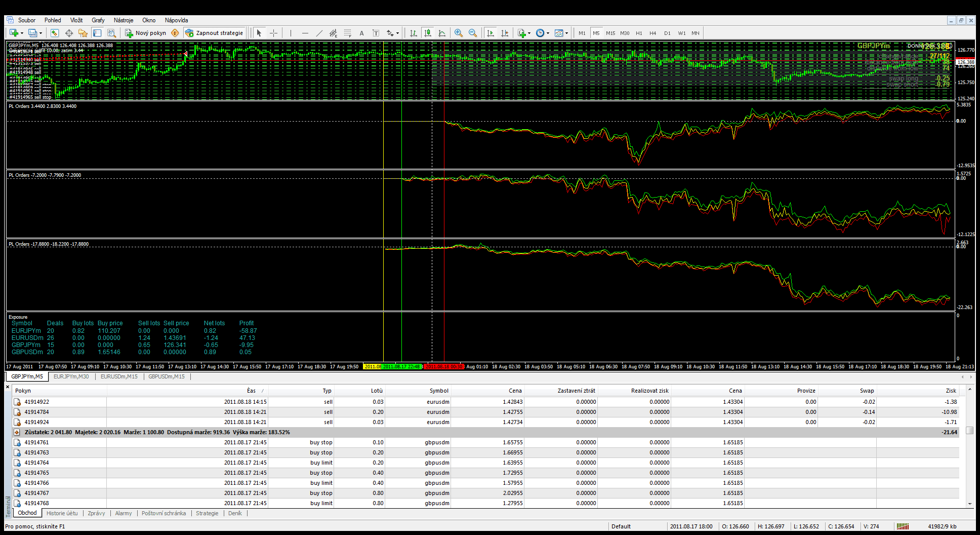The width and height of the screenshot is (980, 535).
Task: Toggle Chart Shift icon
Action: coord(504,33)
